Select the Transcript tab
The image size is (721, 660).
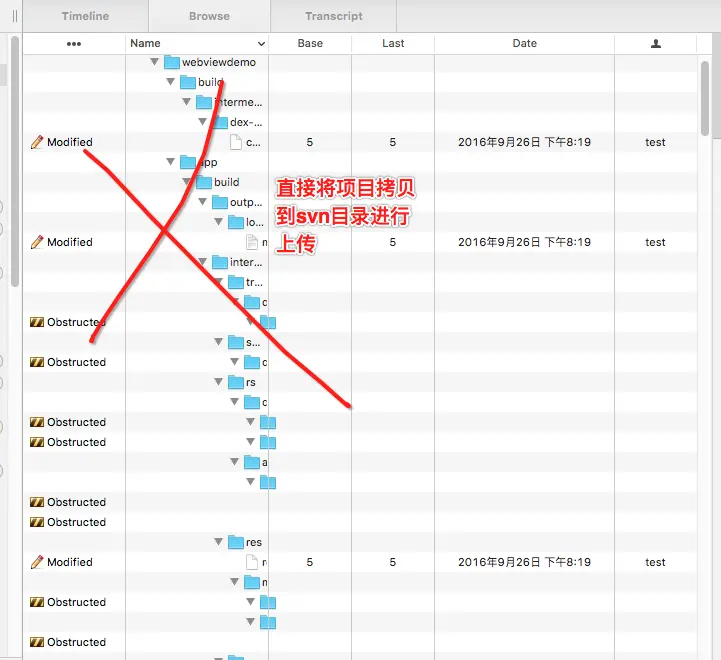tap(334, 16)
